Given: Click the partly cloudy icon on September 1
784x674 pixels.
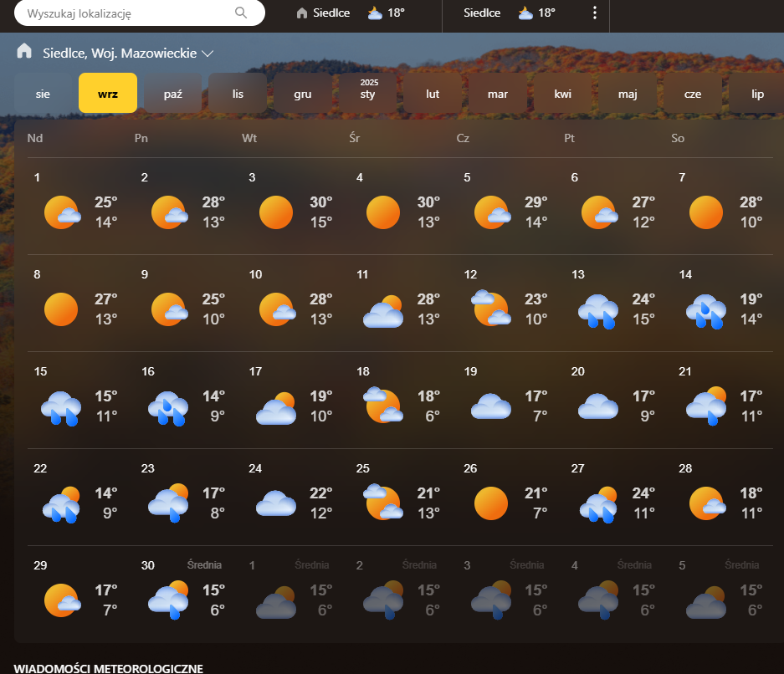Looking at the screenshot, I should 62,212.
